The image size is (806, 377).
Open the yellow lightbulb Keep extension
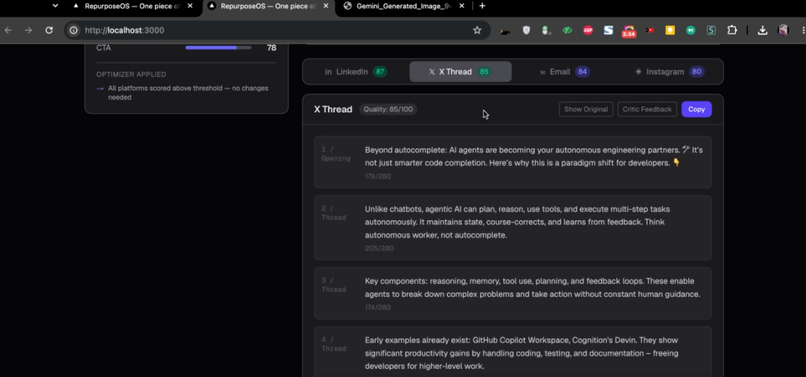tap(670, 30)
